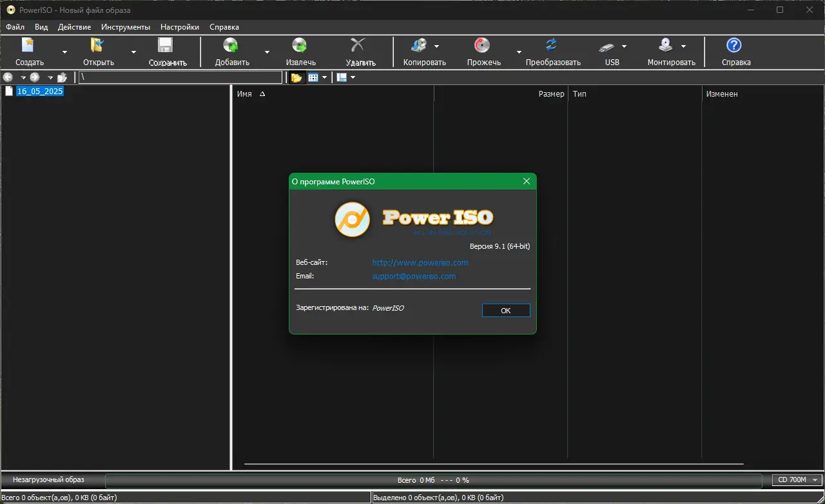
Task: Click the file icon beside 16_05_2025
Action: point(9,92)
